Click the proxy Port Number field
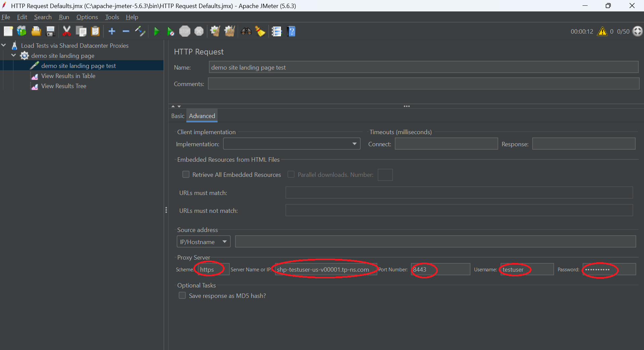Image resolution: width=644 pixels, height=350 pixels. pos(441,269)
